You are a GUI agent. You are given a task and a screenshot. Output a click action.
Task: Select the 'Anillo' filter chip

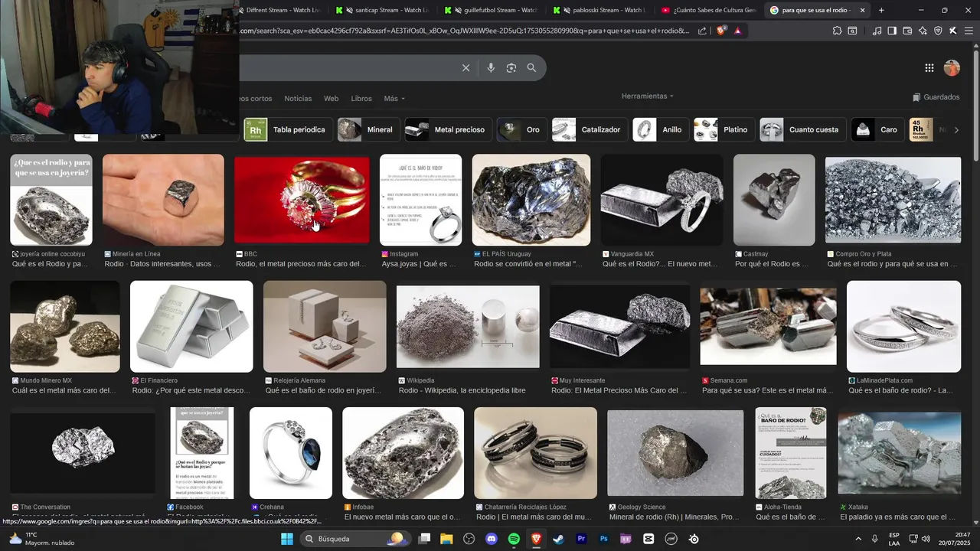coord(661,130)
